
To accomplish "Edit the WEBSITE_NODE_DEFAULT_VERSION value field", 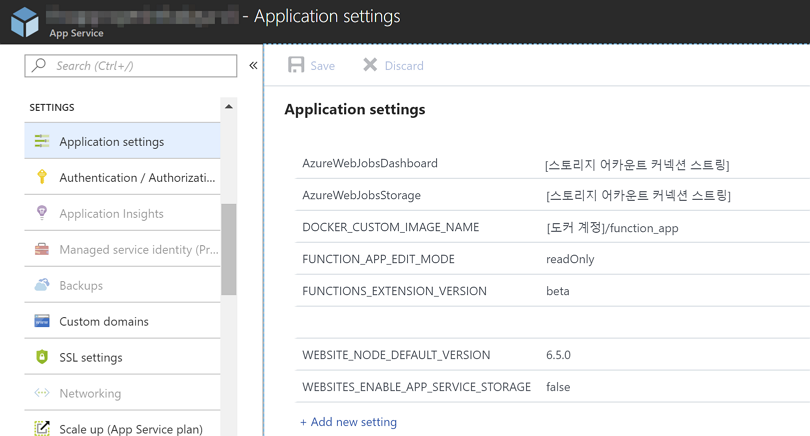I will (x=559, y=355).
